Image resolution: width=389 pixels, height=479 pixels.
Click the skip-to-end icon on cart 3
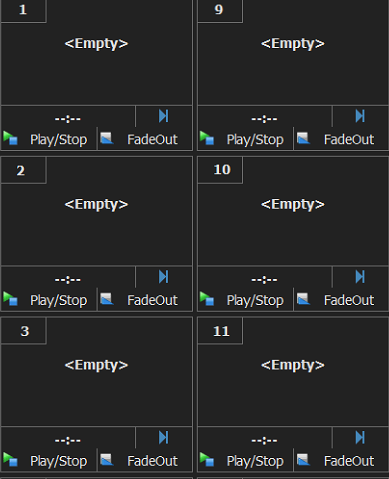164,437
